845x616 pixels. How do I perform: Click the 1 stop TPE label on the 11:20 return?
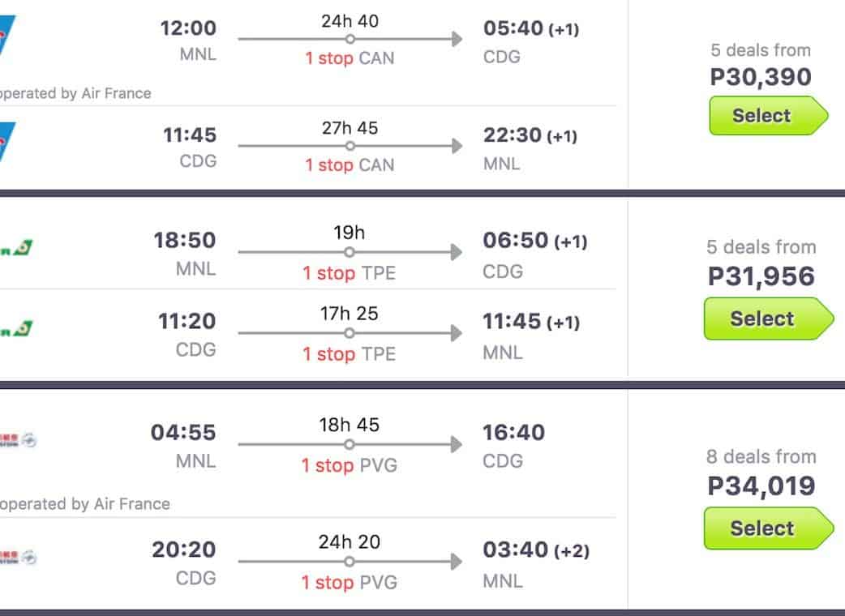[x=350, y=354]
